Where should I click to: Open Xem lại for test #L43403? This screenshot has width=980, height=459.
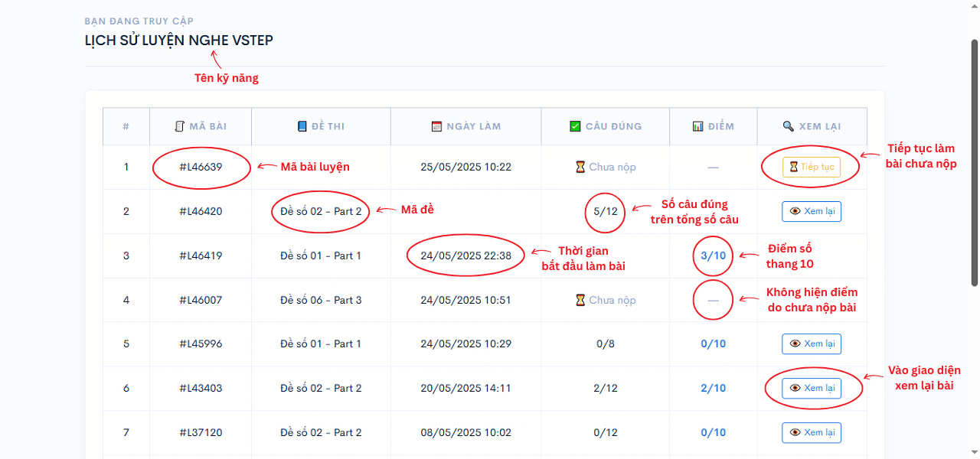812,388
